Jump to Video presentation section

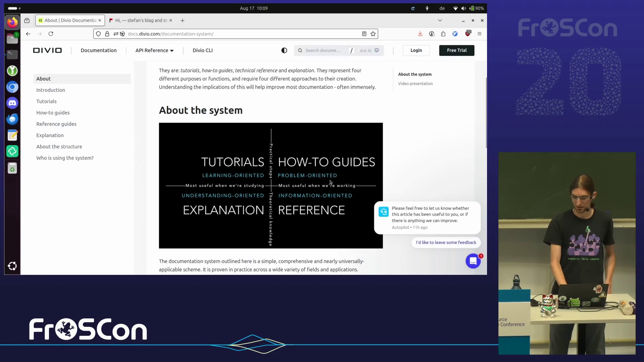415,84
